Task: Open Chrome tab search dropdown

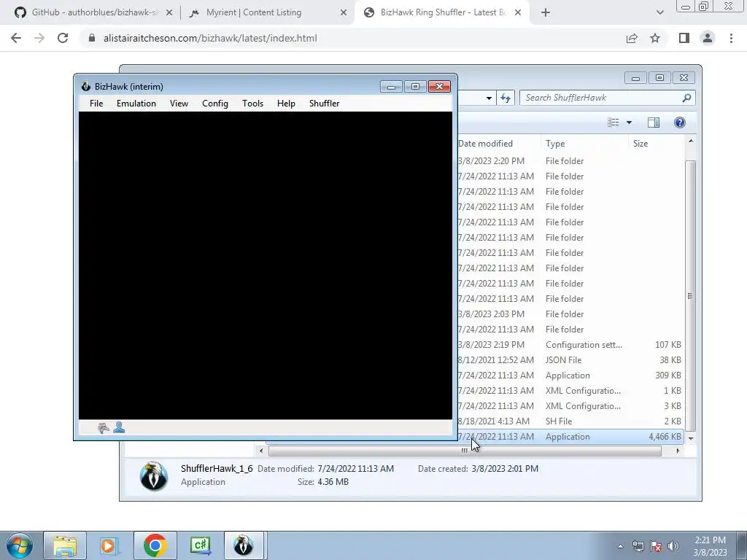Action: [x=659, y=12]
